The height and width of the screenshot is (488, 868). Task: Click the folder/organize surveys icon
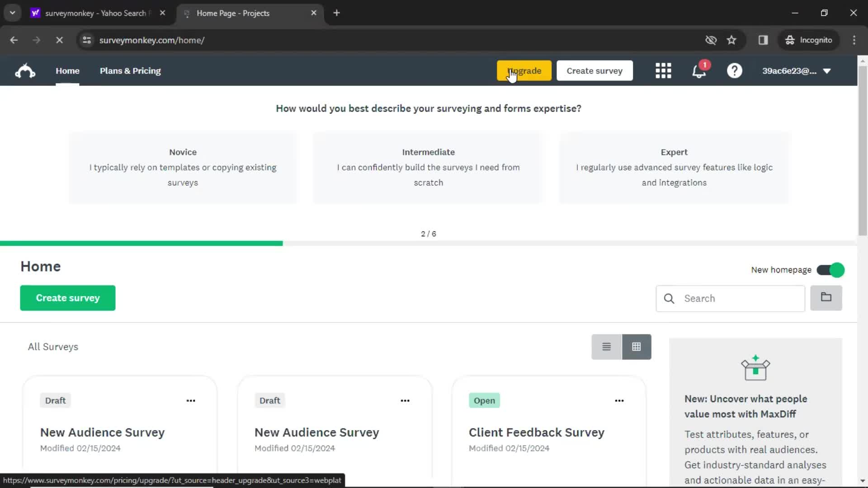click(827, 298)
